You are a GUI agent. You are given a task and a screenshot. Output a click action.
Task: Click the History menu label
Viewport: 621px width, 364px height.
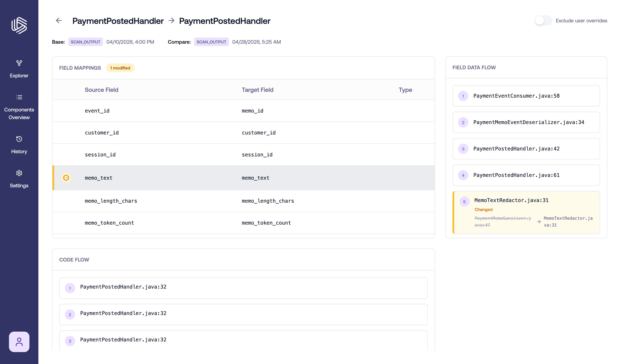point(19,152)
